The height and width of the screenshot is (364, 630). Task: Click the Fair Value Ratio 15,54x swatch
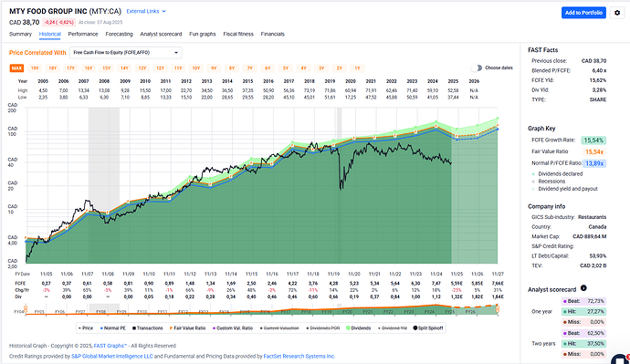coord(594,151)
